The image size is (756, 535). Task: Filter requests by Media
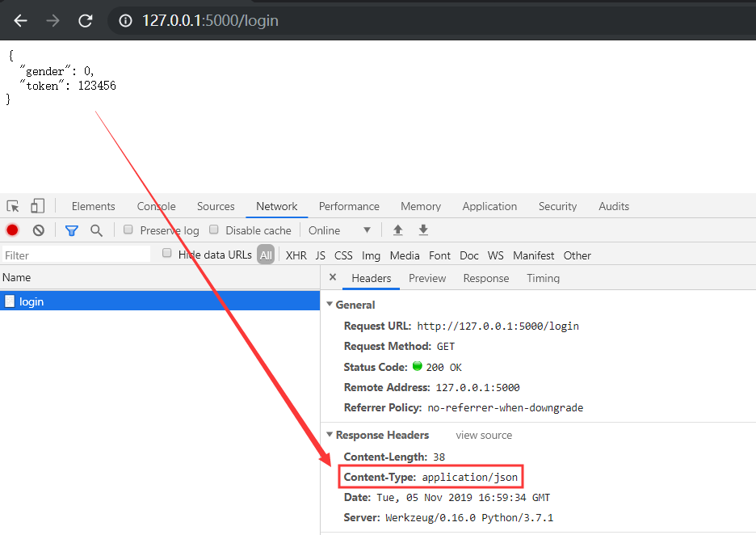pos(405,255)
